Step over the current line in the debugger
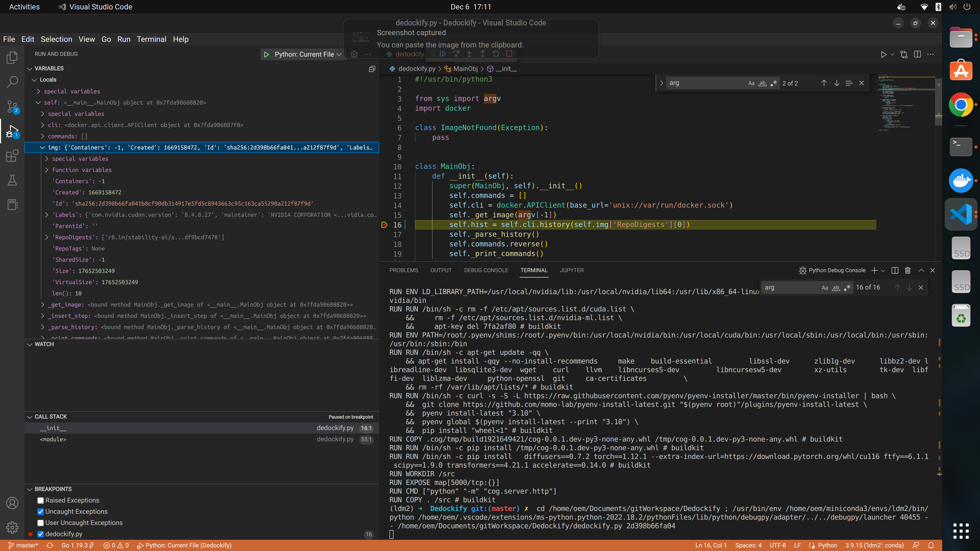Viewport: 980px width, 551px height. tap(456, 54)
